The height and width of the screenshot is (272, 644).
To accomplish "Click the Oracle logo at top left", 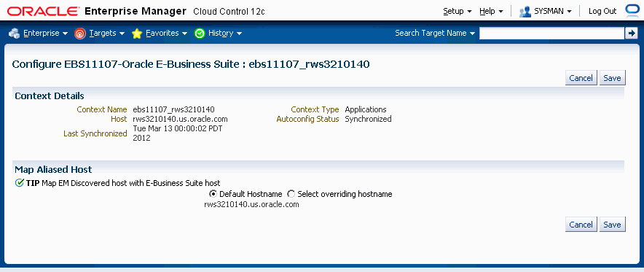I will click(x=43, y=12).
